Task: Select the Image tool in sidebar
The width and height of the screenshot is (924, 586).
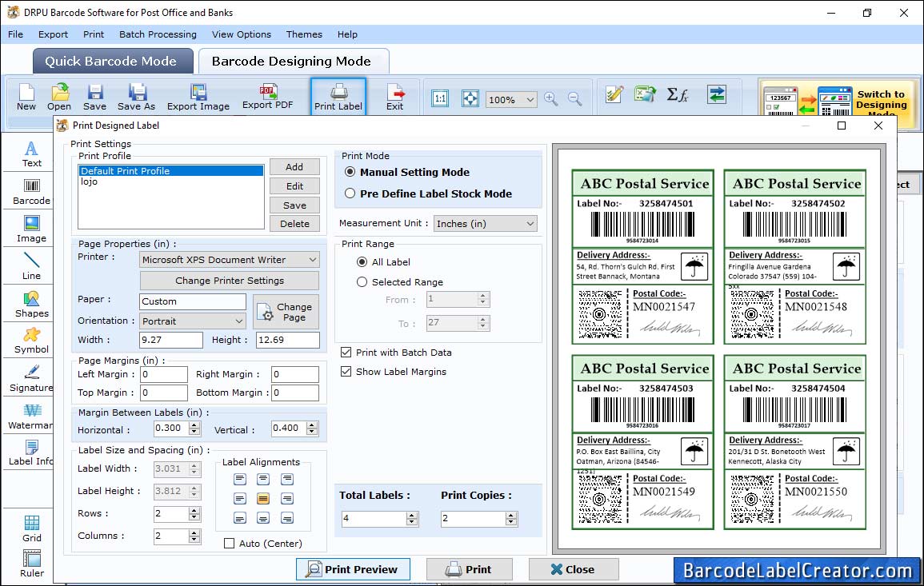Action: point(31,229)
